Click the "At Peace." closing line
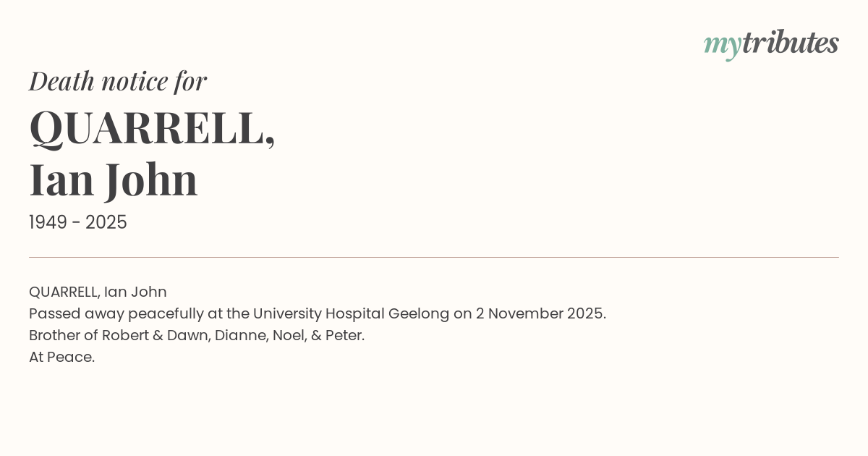This screenshot has height=456, width=868. 62,357
